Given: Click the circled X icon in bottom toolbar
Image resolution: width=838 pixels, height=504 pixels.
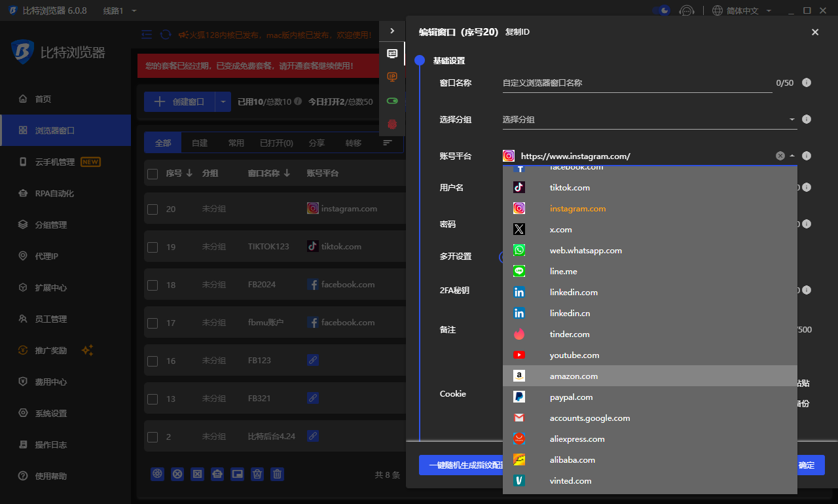Looking at the screenshot, I should [x=177, y=475].
